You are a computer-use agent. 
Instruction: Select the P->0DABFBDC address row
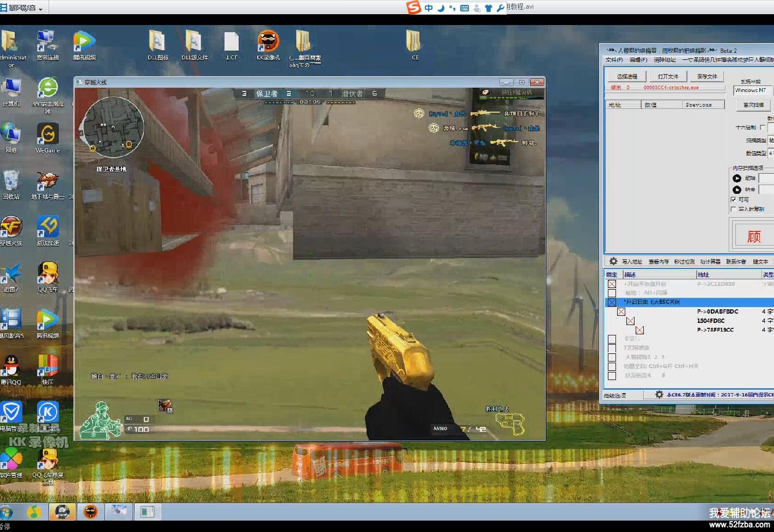click(717, 311)
